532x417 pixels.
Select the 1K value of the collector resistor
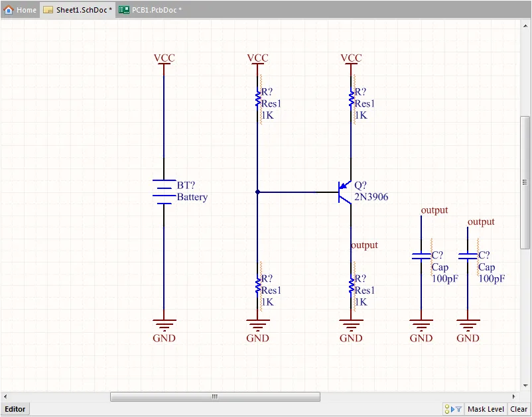pyautogui.click(x=361, y=302)
